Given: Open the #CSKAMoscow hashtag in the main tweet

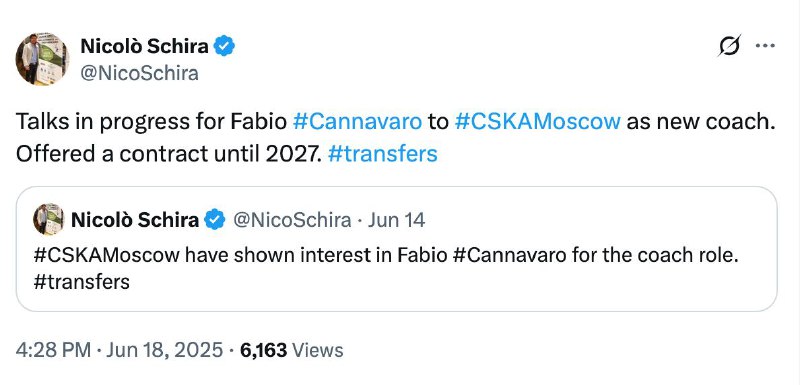Looking at the screenshot, I should click(x=537, y=122).
